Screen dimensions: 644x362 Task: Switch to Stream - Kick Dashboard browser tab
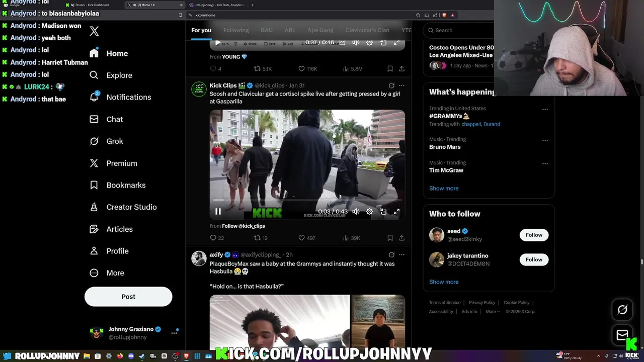click(x=92, y=5)
